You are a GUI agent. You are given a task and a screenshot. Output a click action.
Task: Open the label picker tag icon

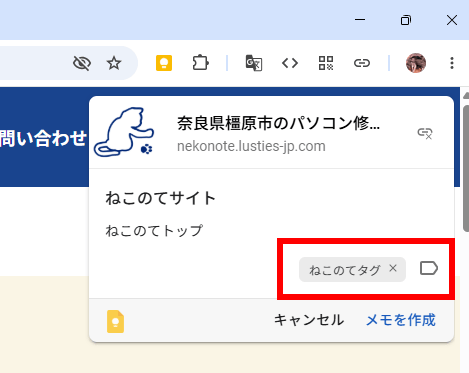429,268
